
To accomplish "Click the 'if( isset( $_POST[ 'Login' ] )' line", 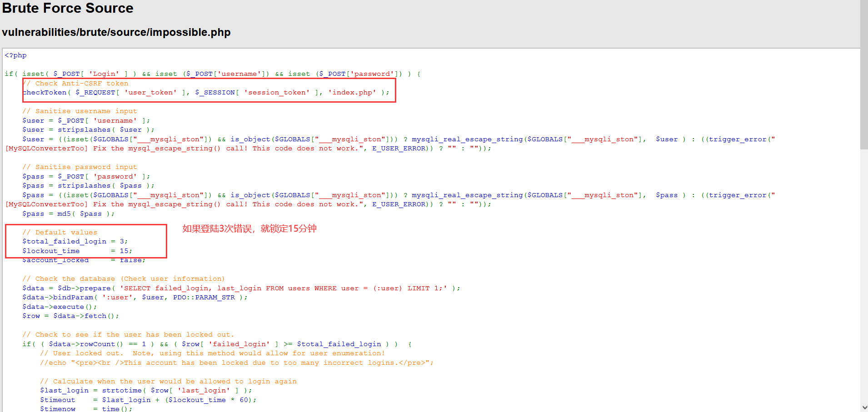I will click(213, 74).
